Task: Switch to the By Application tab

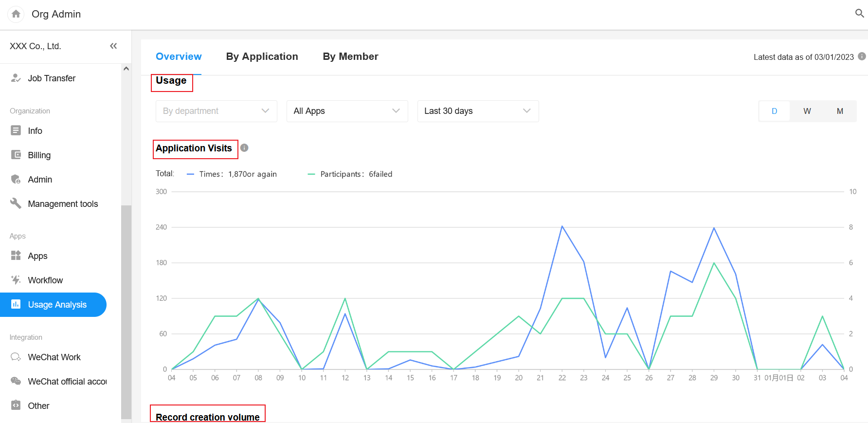Action: [x=262, y=57]
